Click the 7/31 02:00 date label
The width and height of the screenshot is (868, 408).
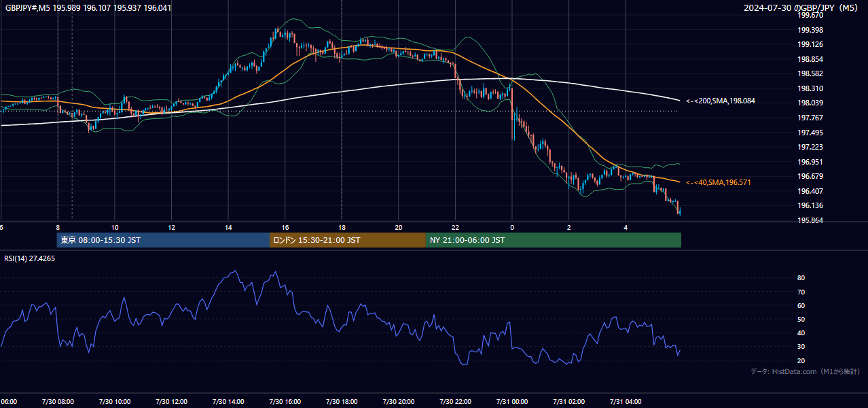coord(569,402)
